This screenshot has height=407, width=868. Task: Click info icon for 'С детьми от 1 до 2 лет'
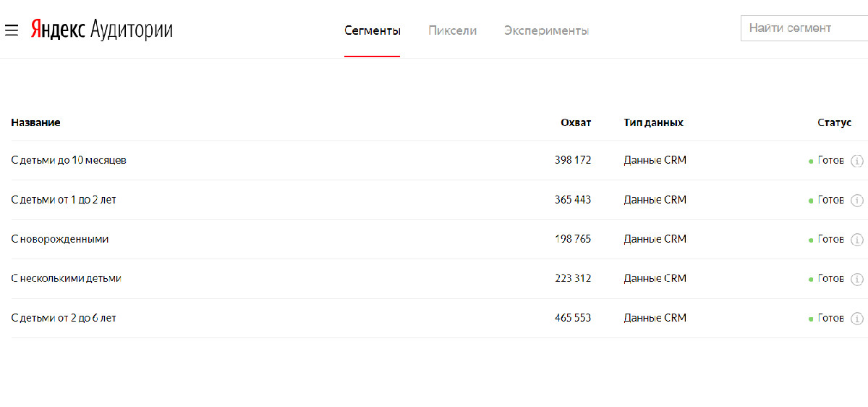(857, 200)
